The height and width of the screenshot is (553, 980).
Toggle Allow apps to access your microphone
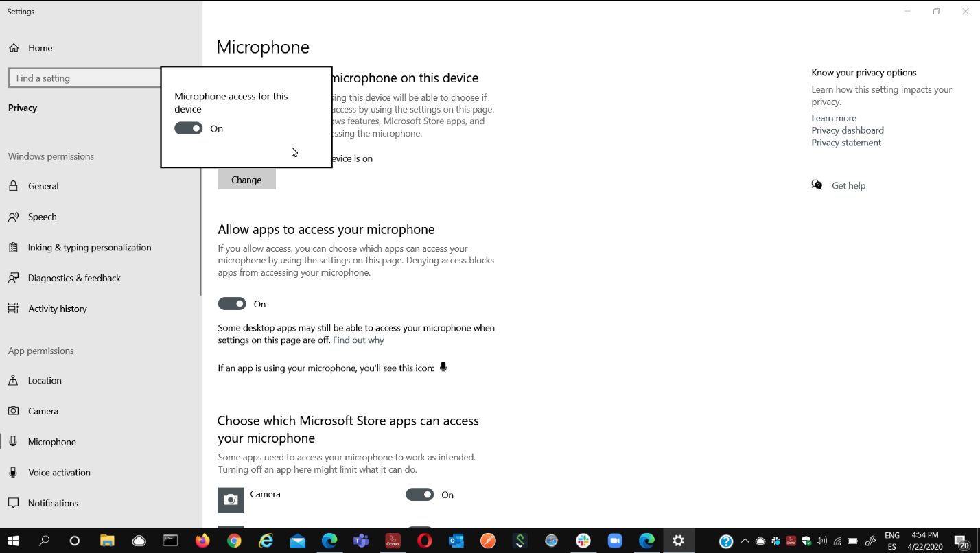tap(232, 304)
